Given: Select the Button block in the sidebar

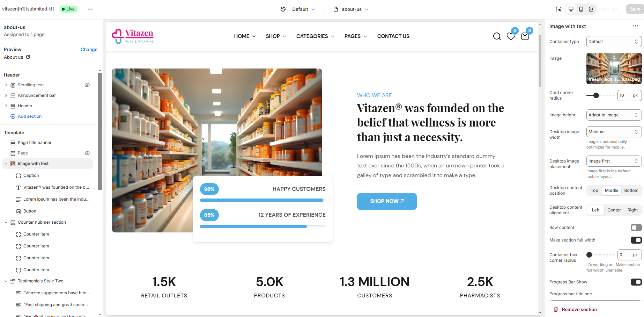Looking at the screenshot, I should pos(30,211).
